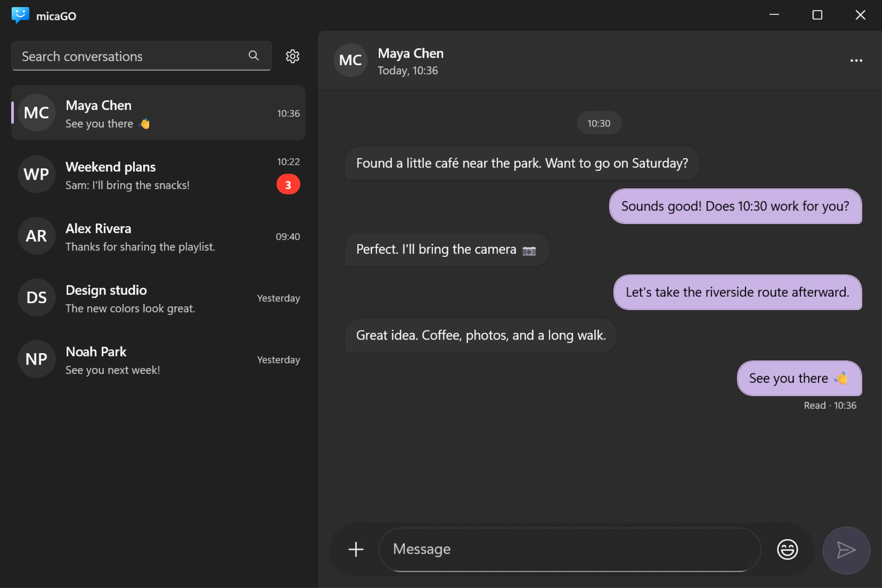The image size is (882, 588).
Task: Click Maya Chen's avatar in chat header
Action: pyautogui.click(x=350, y=60)
